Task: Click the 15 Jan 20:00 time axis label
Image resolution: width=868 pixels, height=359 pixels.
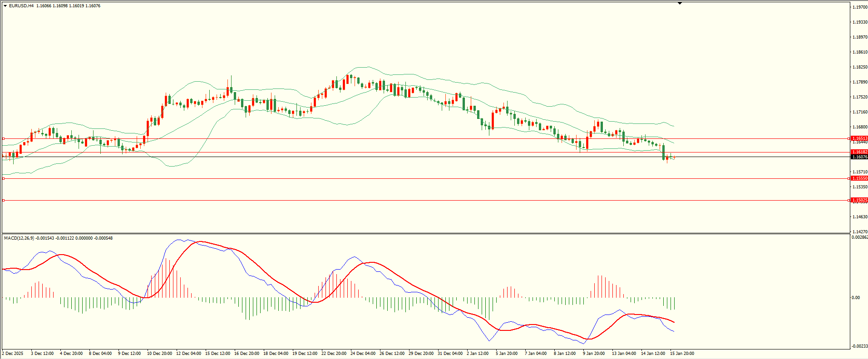Action: tap(682, 354)
